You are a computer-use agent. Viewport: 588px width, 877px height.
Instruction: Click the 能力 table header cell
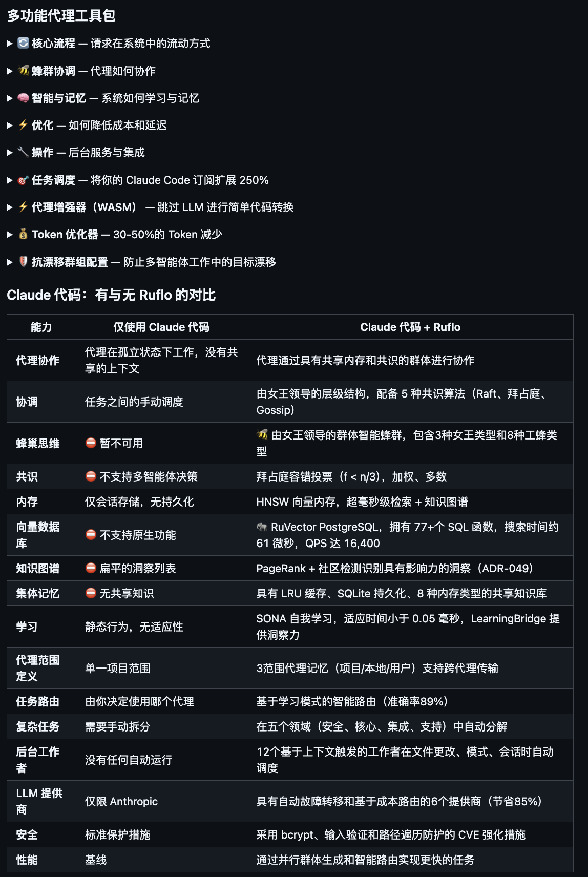tap(41, 327)
